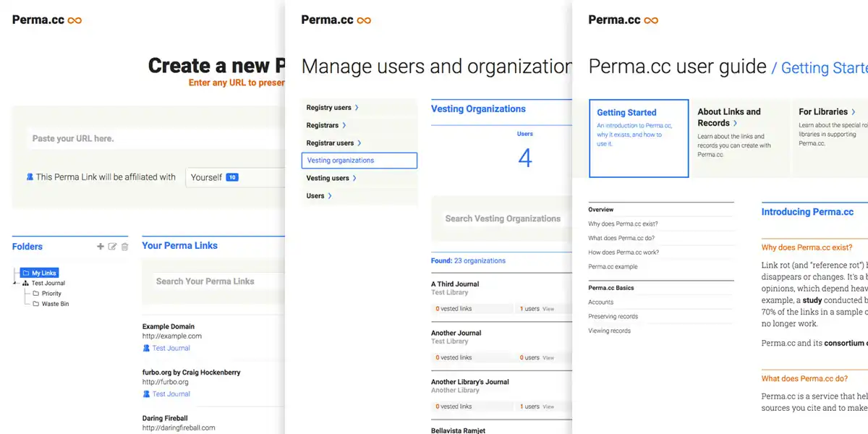Select My Links folder

39,273
